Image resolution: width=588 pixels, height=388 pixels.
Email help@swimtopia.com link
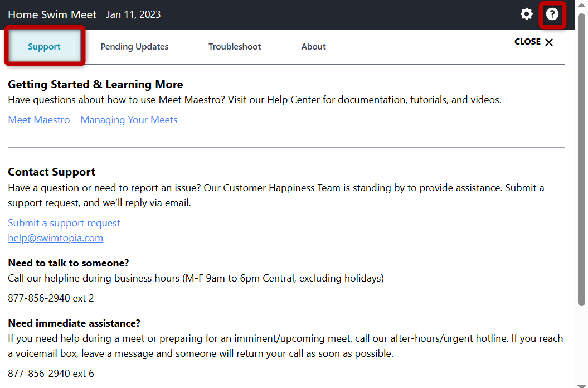[x=56, y=238]
